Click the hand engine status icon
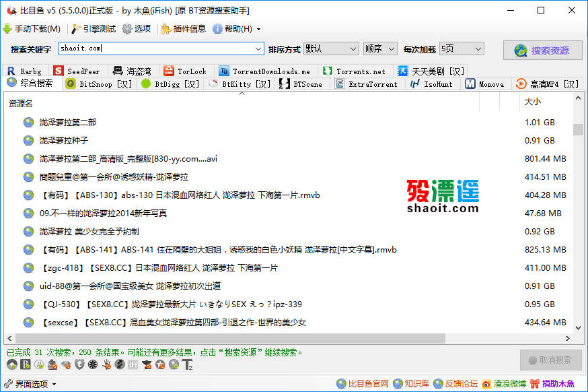The image size is (588, 392). coord(106,364)
